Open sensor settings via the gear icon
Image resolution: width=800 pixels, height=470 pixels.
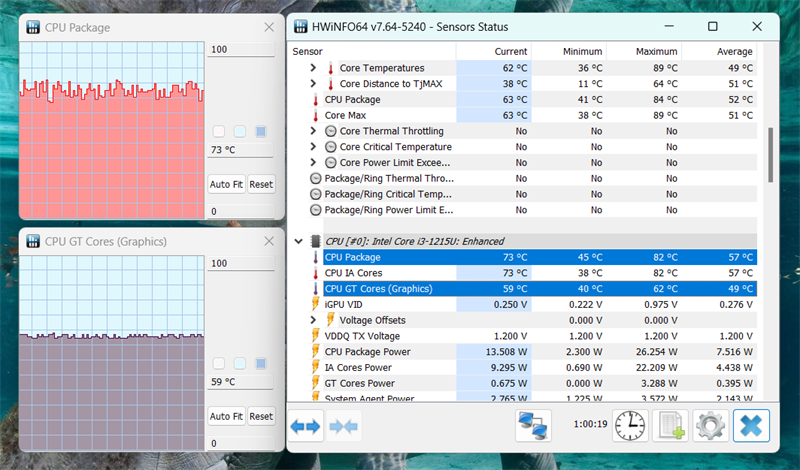pos(710,426)
